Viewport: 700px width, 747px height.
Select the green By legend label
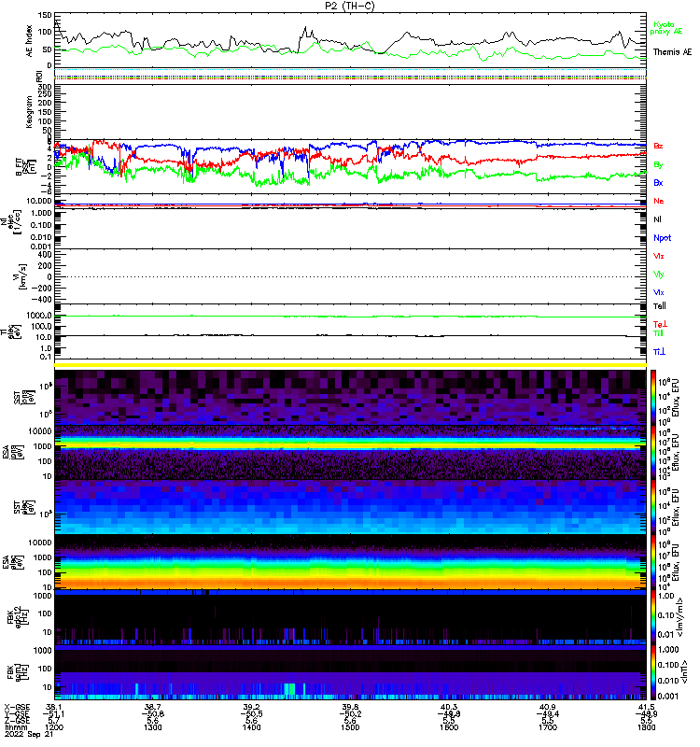(x=658, y=164)
